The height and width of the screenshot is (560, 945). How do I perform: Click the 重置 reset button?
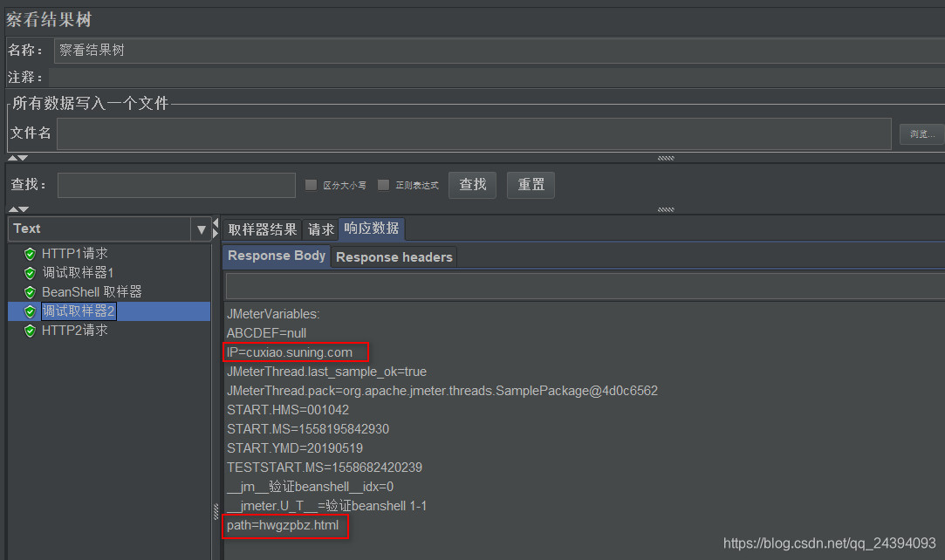tap(531, 185)
